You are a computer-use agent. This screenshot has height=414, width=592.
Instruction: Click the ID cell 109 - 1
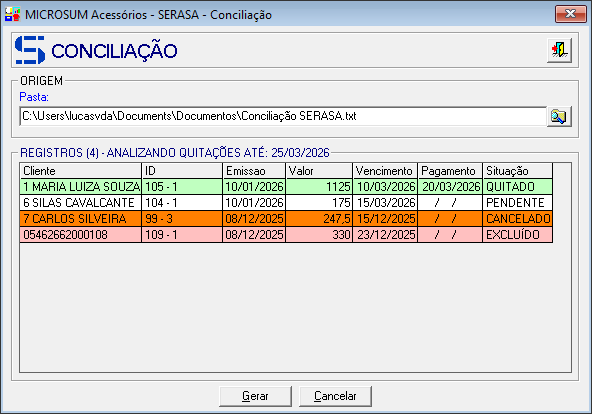tap(182, 235)
